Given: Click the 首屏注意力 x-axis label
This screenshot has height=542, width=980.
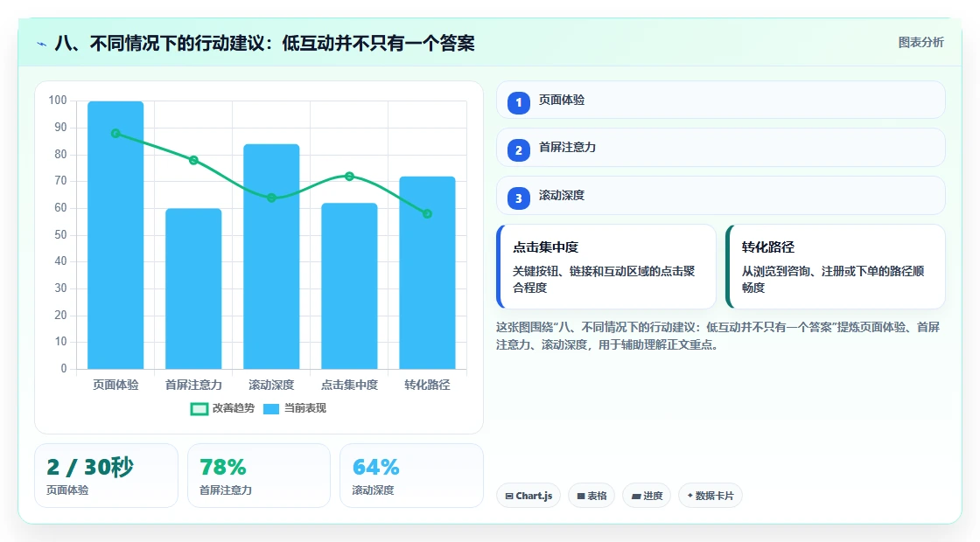Looking at the screenshot, I should tap(193, 385).
